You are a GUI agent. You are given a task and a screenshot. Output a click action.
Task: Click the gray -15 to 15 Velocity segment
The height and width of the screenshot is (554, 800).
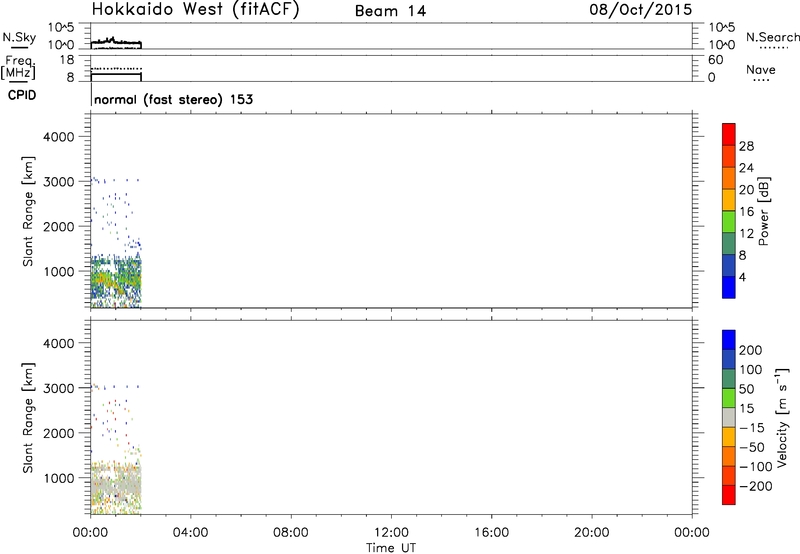(x=729, y=417)
